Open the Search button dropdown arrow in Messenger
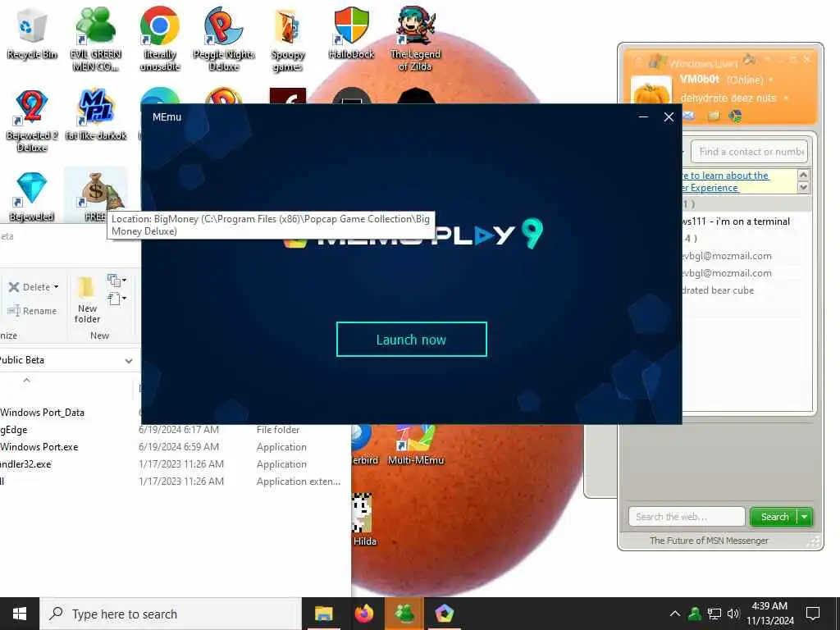 point(805,517)
